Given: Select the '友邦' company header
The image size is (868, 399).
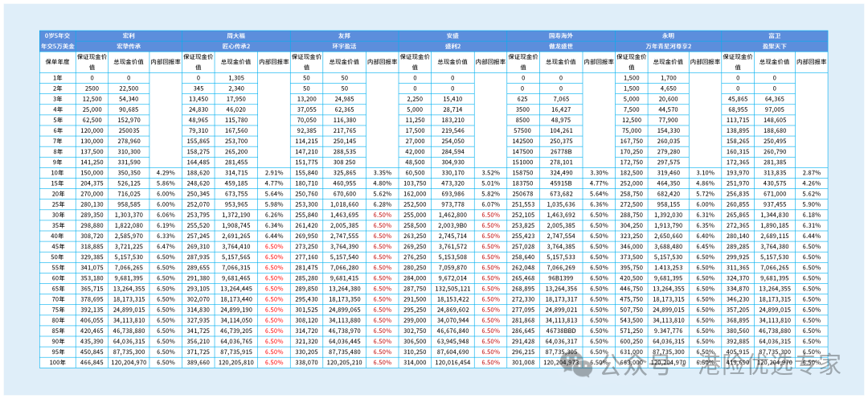Looking at the screenshot, I should click(344, 35).
